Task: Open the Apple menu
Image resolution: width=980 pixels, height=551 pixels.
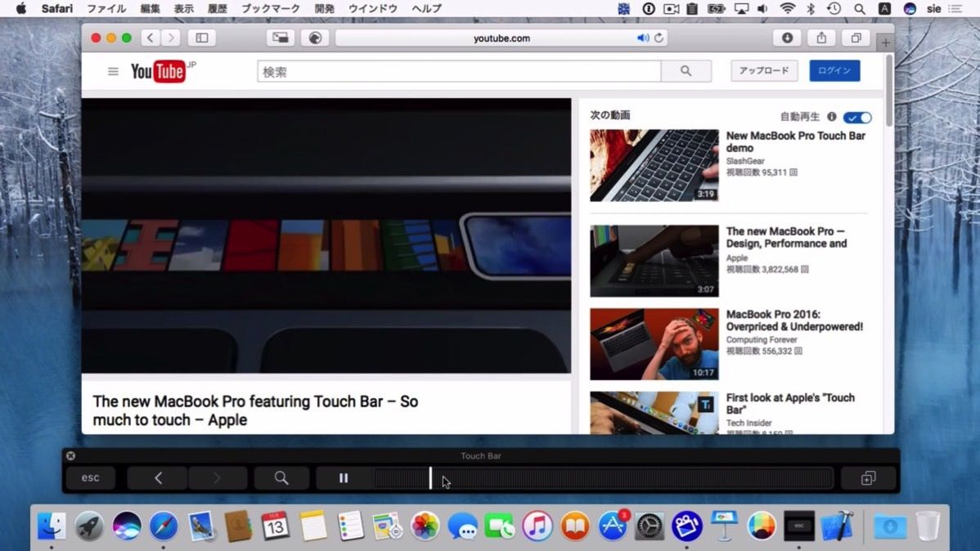Action: [x=20, y=9]
